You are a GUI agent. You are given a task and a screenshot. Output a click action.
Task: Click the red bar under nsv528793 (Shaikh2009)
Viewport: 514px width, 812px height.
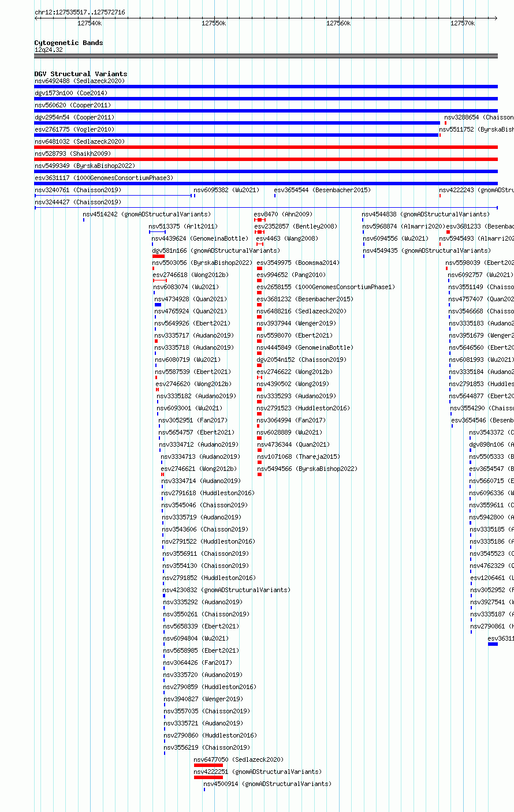266,159
